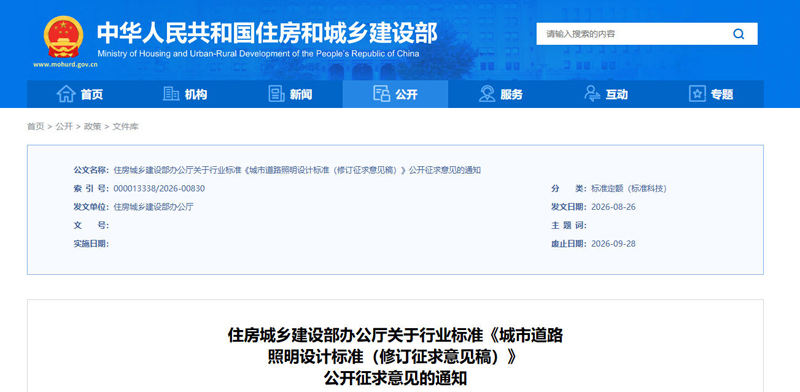Click the 公开 breadcrumb link
The image size is (800, 392).
(x=64, y=127)
